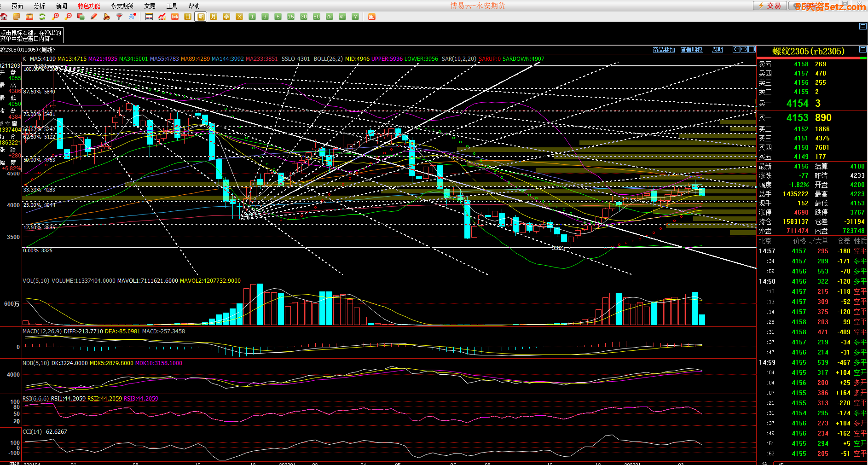Open the 周期 period dropdown link

click(x=717, y=50)
